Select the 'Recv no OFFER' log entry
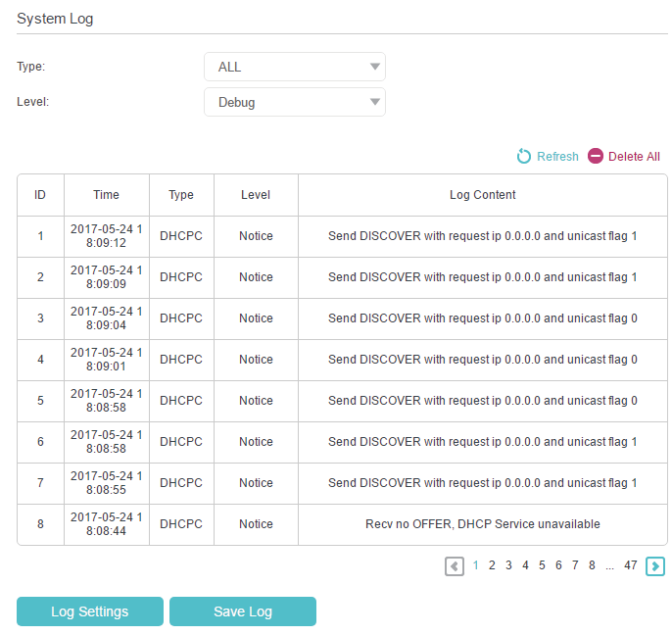This screenshot has height=635, width=672. pyautogui.click(x=482, y=524)
